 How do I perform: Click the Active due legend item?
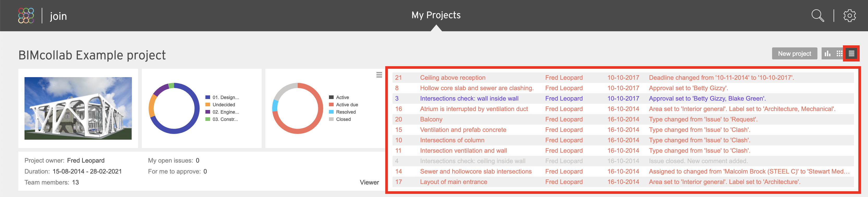point(343,105)
